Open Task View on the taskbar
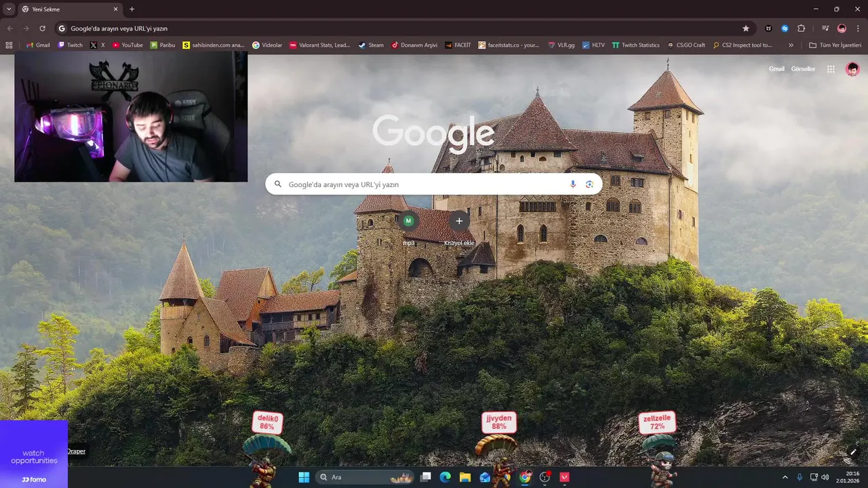Screen dimensions: 868x488 coord(426,477)
